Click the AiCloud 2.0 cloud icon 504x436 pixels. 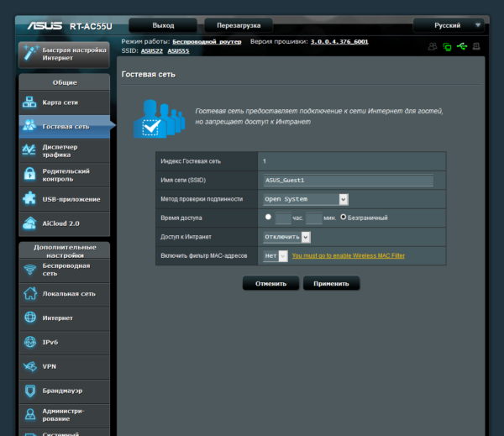(29, 223)
